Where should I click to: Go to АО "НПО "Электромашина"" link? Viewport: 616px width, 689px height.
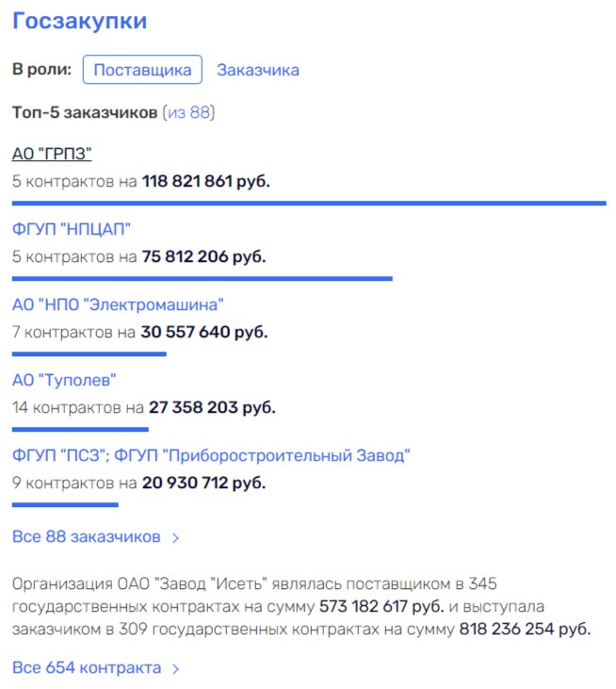click(x=118, y=304)
